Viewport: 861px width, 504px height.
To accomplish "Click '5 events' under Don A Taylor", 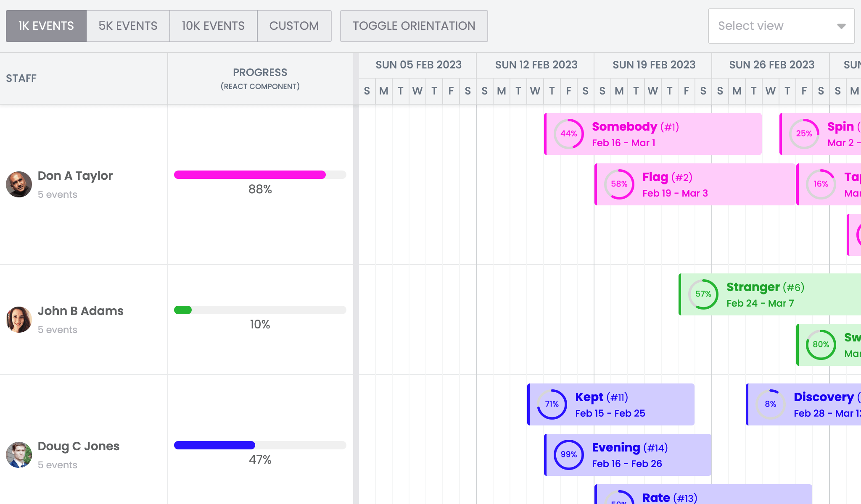I will [x=58, y=194].
